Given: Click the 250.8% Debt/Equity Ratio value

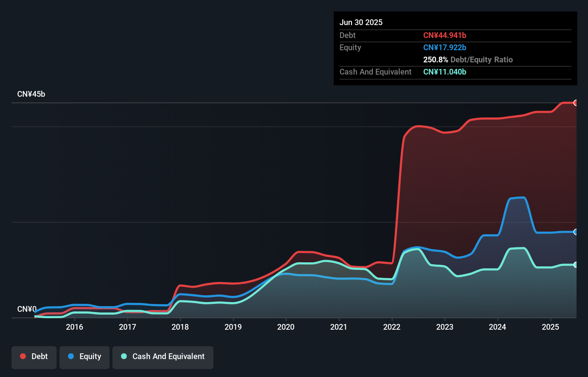Looking at the screenshot, I should click(x=435, y=59).
